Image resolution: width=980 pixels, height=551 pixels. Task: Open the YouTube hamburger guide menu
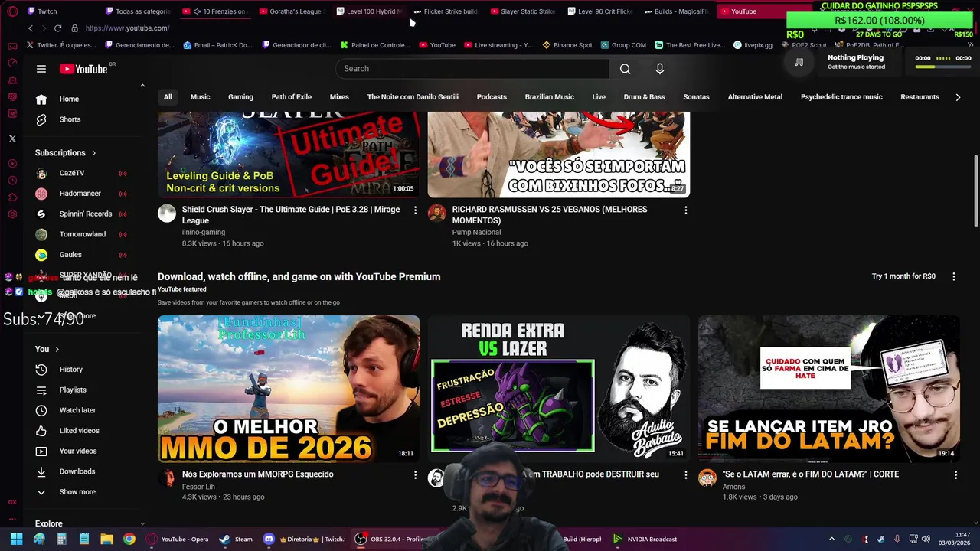click(x=41, y=69)
